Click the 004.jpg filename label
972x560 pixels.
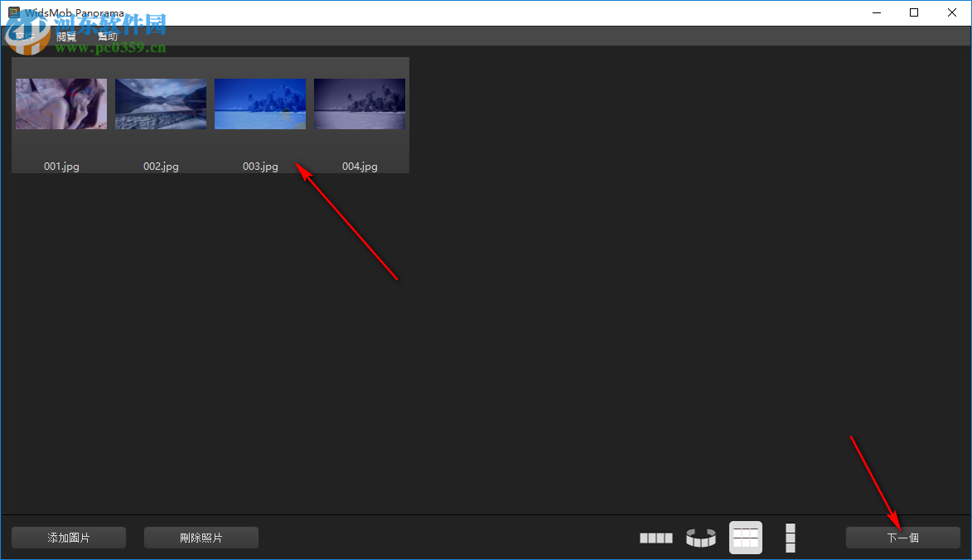pos(359,166)
